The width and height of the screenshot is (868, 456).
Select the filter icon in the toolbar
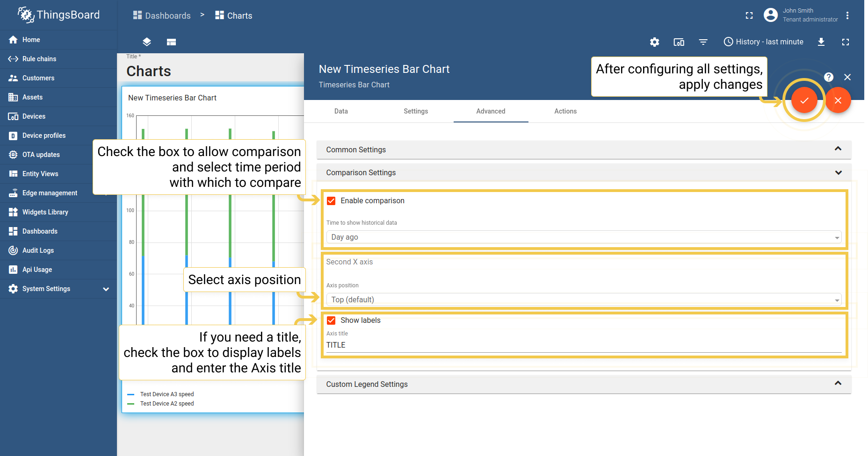click(x=703, y=42)
